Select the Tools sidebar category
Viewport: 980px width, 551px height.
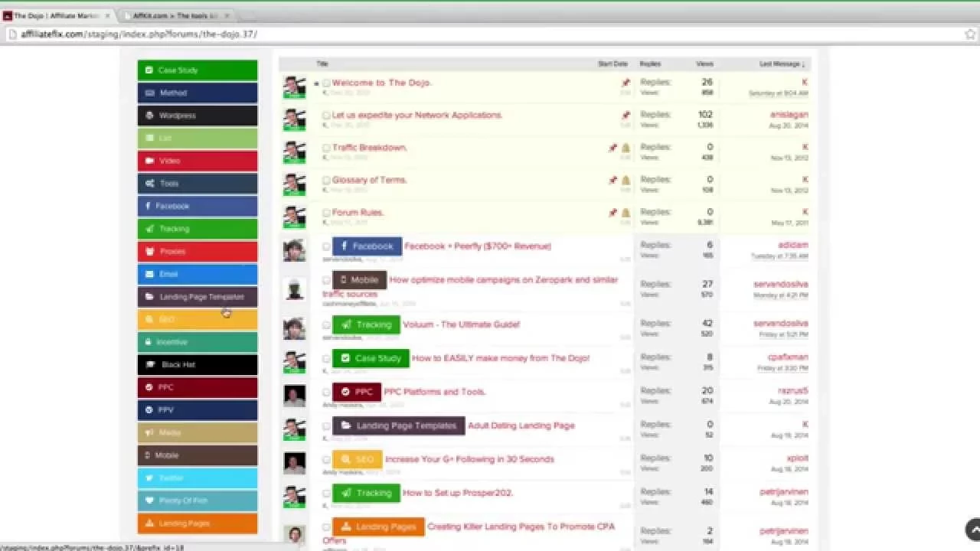pyautogui.click(x=198, y=184)
